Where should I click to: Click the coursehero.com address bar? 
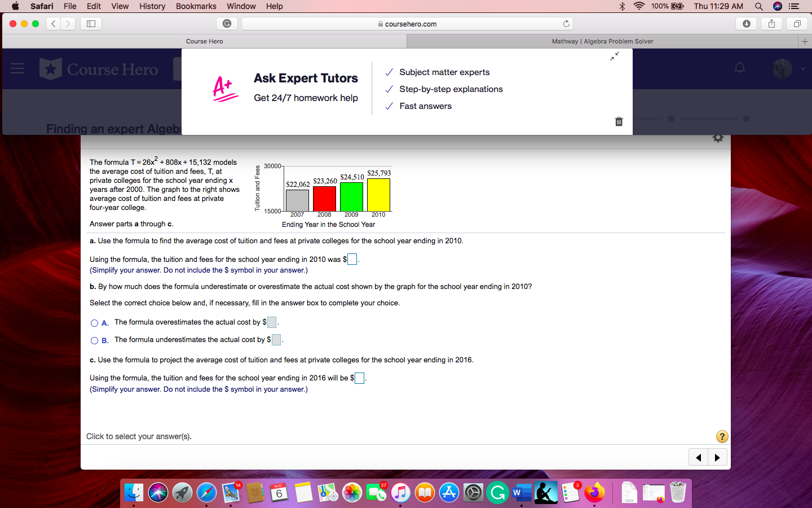407,24
